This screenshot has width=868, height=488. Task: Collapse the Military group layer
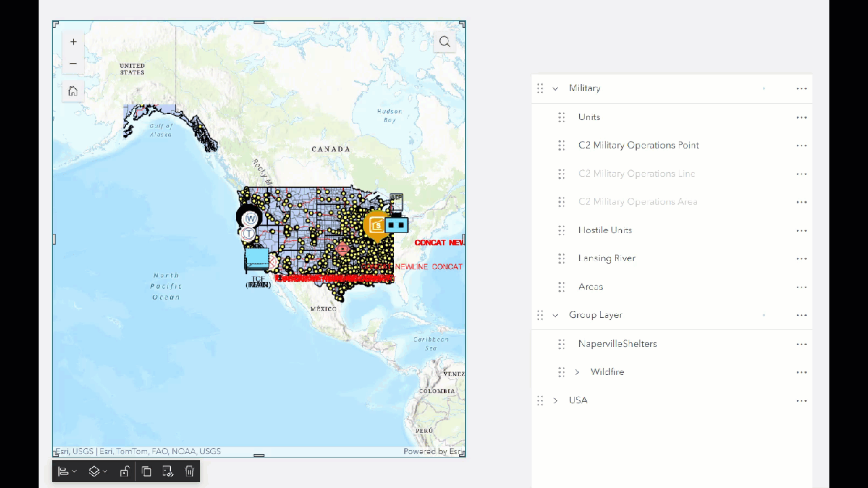click(555, 88)
